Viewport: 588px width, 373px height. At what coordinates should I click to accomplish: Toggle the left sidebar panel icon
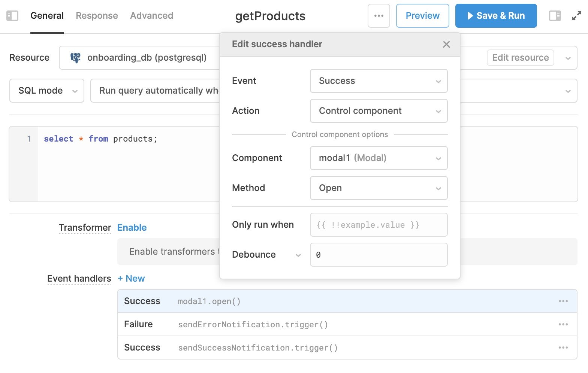(12, 16)
